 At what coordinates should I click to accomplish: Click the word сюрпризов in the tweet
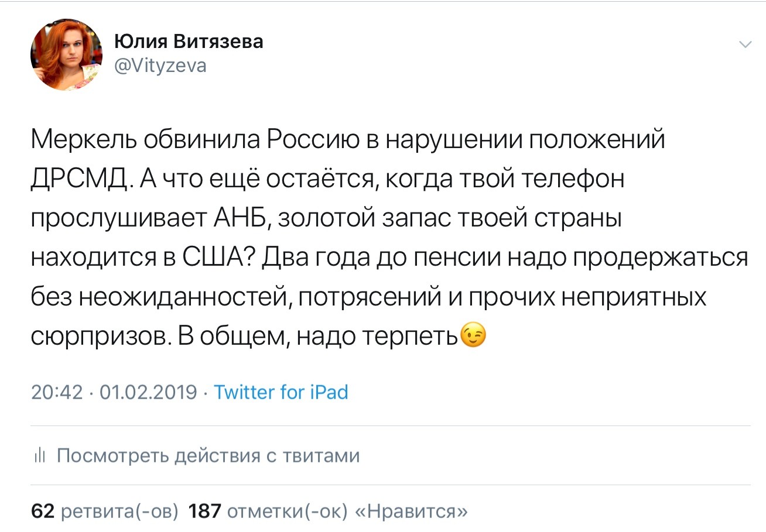click(93, 336)
